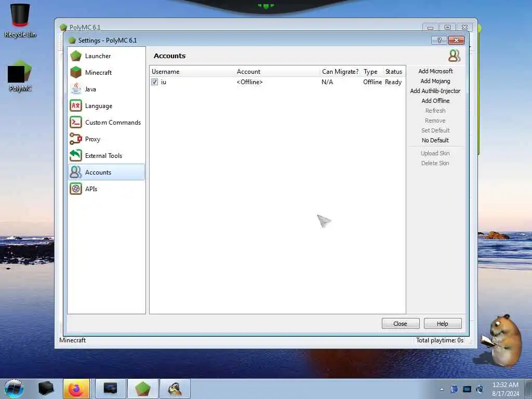Click the External Tools label in sidebar
Image resolution: width=532 pixels, height=399 pixels.
tap(103, 156)
